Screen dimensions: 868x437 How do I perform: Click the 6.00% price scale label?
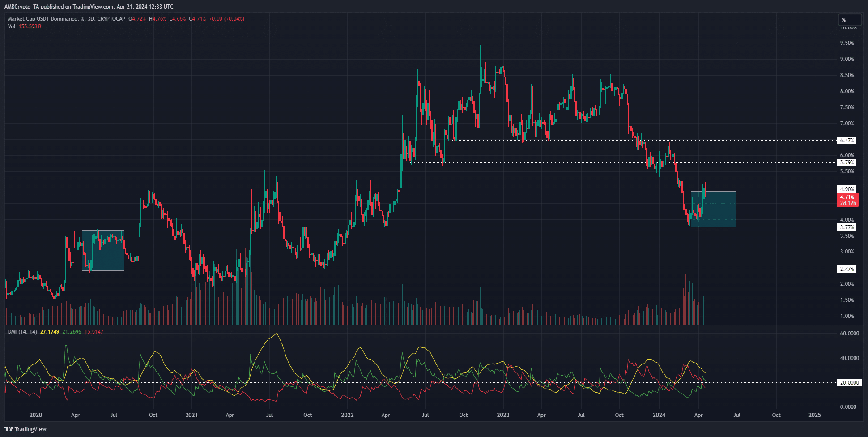[847, 155]
